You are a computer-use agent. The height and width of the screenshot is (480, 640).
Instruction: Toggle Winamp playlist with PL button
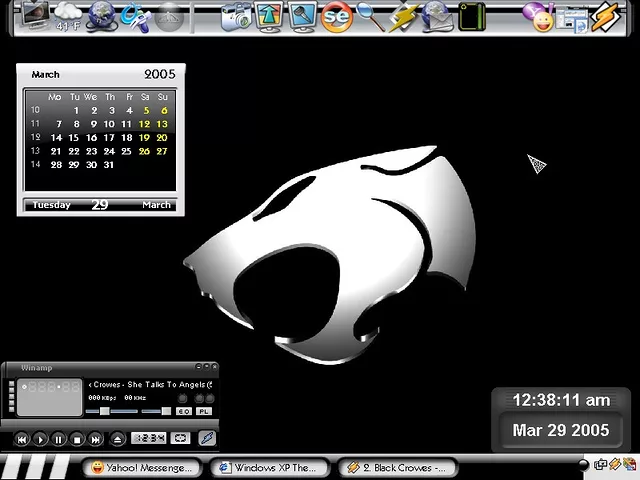(203, 411)
